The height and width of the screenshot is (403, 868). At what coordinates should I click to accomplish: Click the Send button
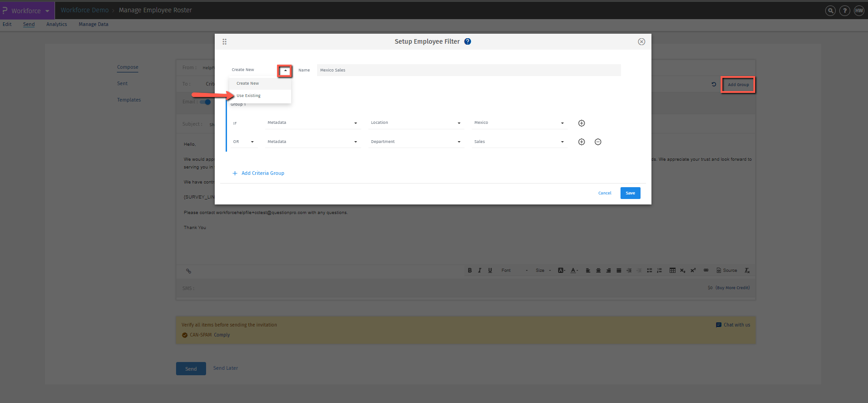pyautogui.click(x=191, y=369)
